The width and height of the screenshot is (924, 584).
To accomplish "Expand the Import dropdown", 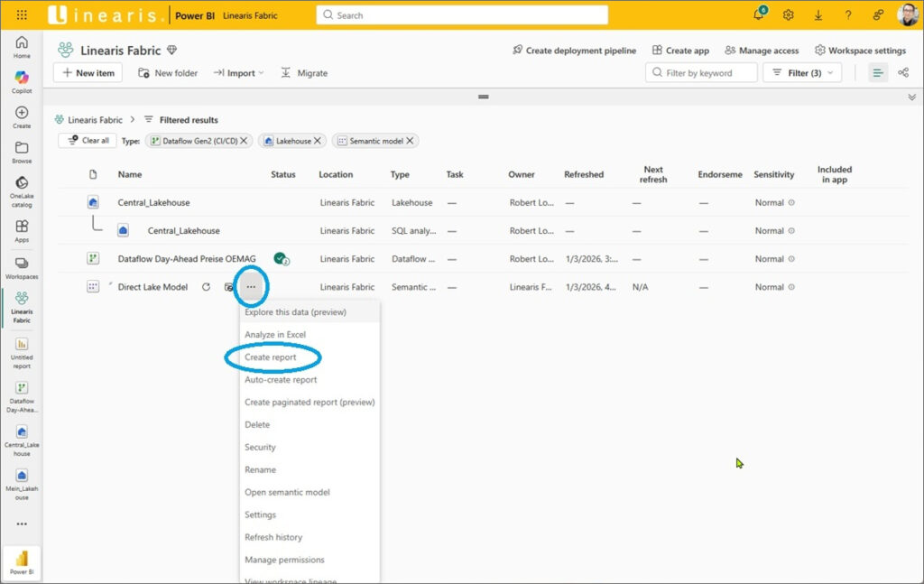I will pyautogui.click(x=239, y=73).
